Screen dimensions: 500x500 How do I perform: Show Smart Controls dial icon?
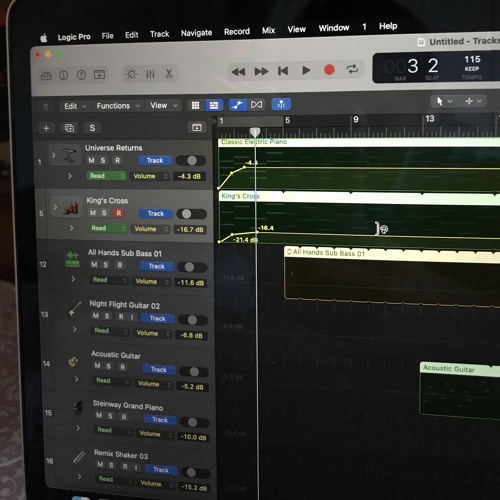131,74
